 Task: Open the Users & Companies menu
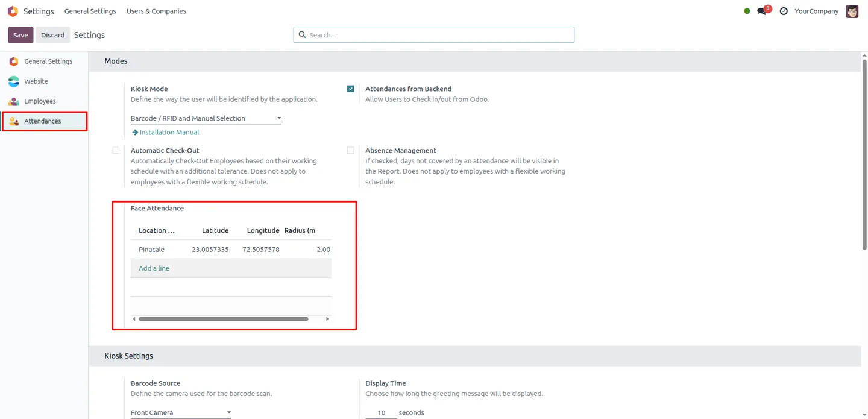click(156, 11)
